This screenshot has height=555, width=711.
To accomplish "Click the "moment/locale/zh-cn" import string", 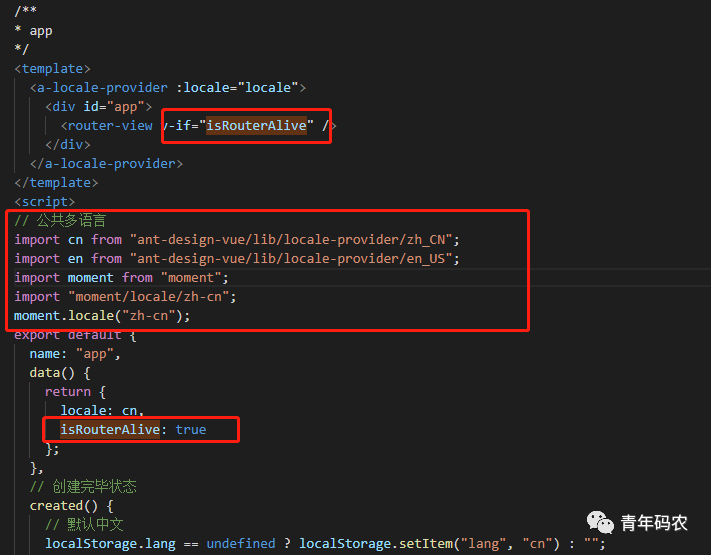I will point(149,297).
